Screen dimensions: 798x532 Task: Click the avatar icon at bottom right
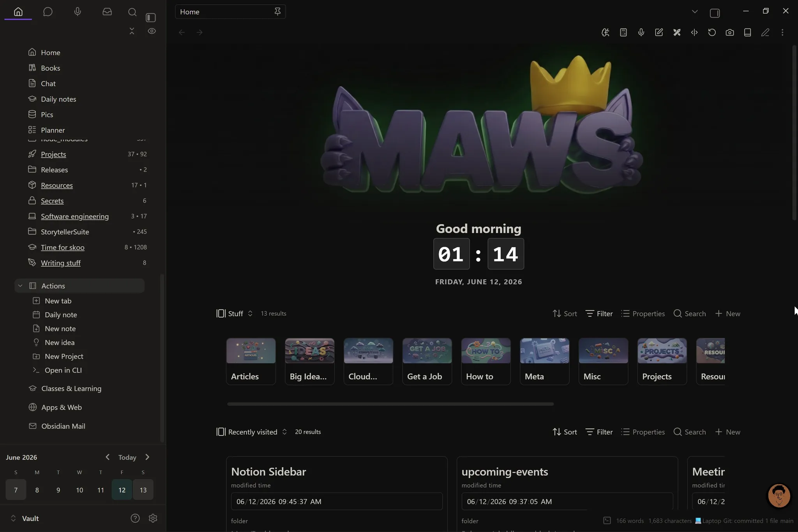pyautogui.click(x=779, y=495)
